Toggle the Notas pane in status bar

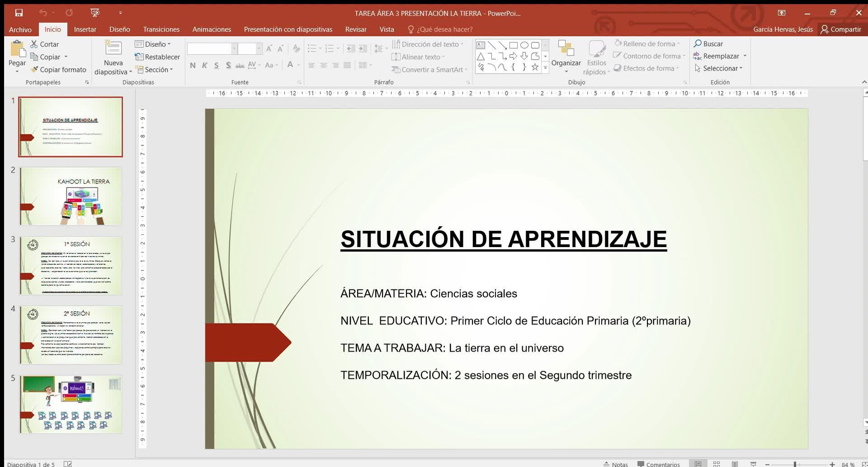615,464
